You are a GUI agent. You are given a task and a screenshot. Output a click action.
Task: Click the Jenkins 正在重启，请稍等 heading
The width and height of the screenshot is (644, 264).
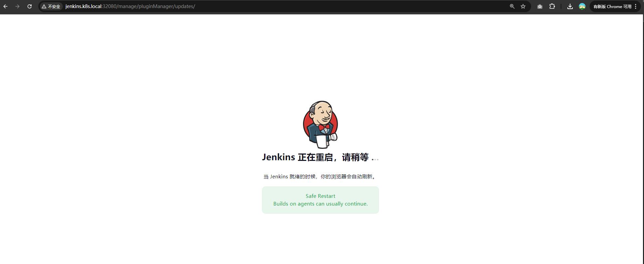tap(320, 157)
